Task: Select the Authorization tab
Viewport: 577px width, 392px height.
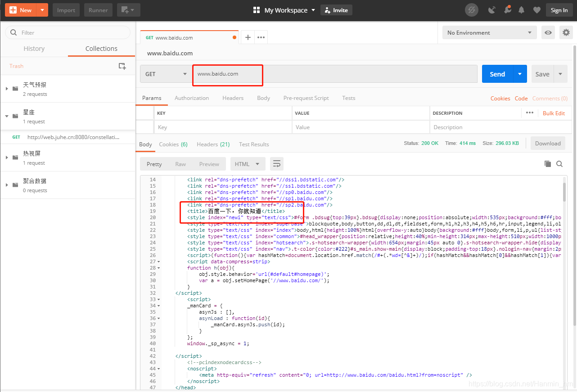Action: coord(192,98)
